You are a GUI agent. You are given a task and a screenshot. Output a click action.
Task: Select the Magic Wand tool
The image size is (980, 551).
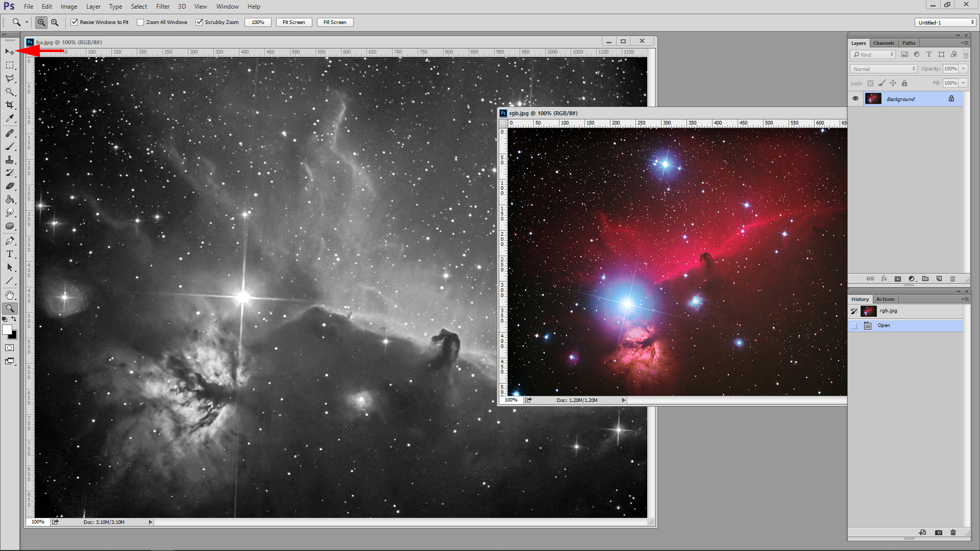(x=10, y=92)
